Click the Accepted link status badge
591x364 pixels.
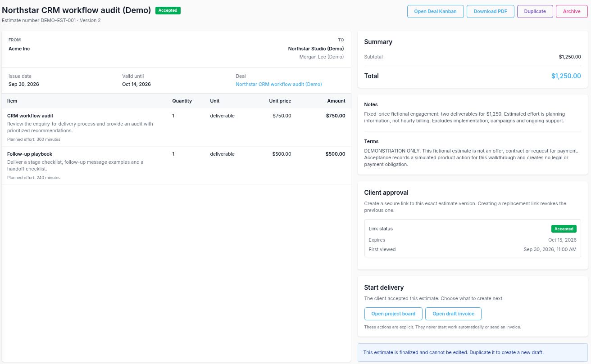564,229
